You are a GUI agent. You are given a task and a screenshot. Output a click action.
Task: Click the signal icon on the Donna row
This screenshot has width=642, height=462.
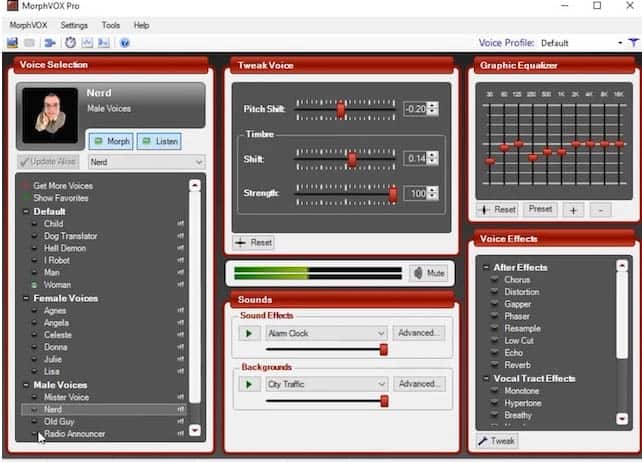181,347
